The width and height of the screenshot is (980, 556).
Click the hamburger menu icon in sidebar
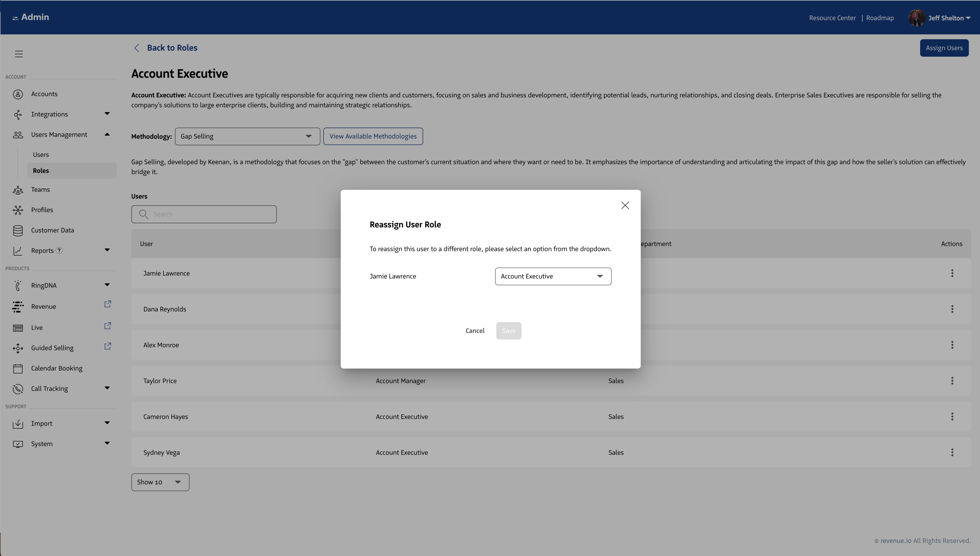(19, 54)
